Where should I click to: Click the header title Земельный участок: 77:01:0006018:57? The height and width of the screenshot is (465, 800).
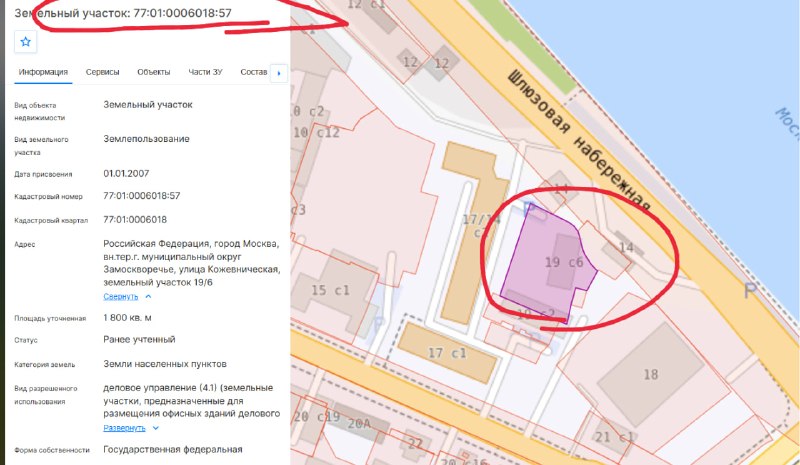[x=123, y=13]
